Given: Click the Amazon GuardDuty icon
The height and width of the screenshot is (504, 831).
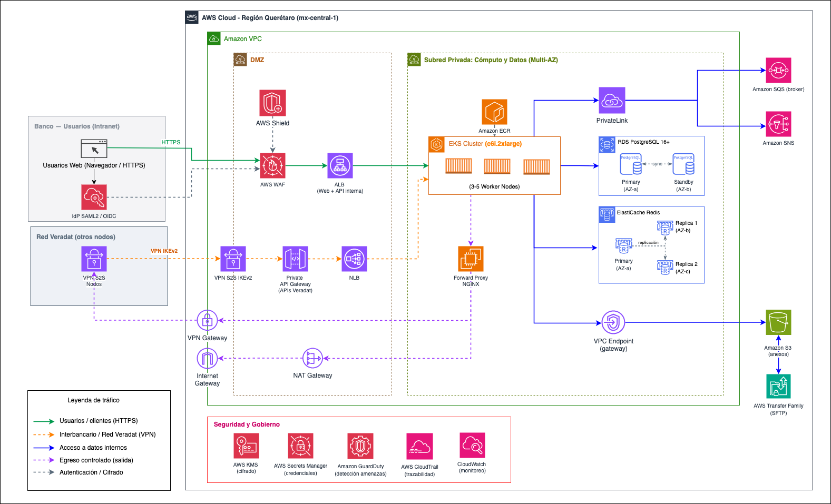Looking at the screenshot, I should point(360,446).
